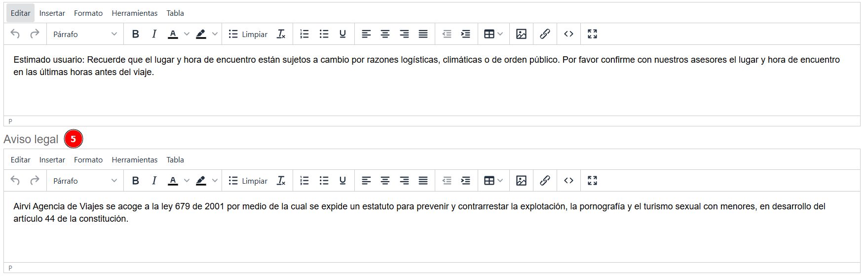Viewport: 868px width, 277px height.
Task: Apply highlight color in the upper editor
Action: pyautogui.click(x=201, y=34)
